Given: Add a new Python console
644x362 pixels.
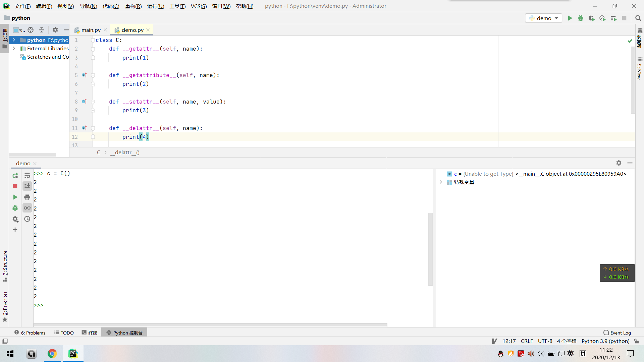Looking at the screenshot, I should (x=15, y=230).
